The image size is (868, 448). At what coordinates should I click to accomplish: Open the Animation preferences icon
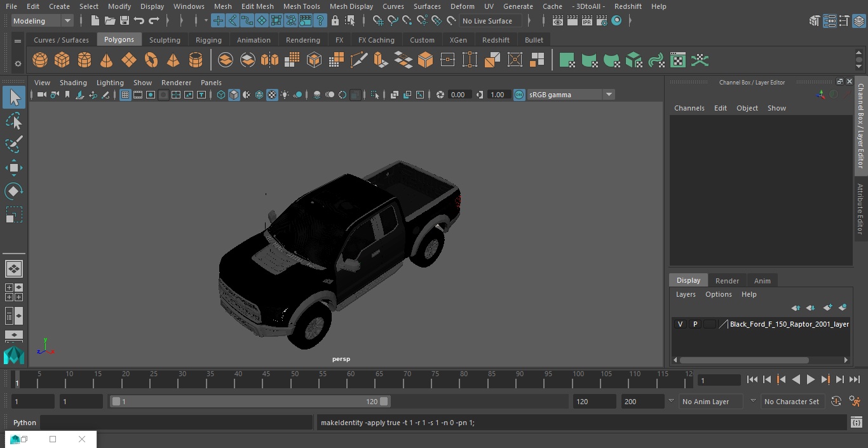coord(855,402)
